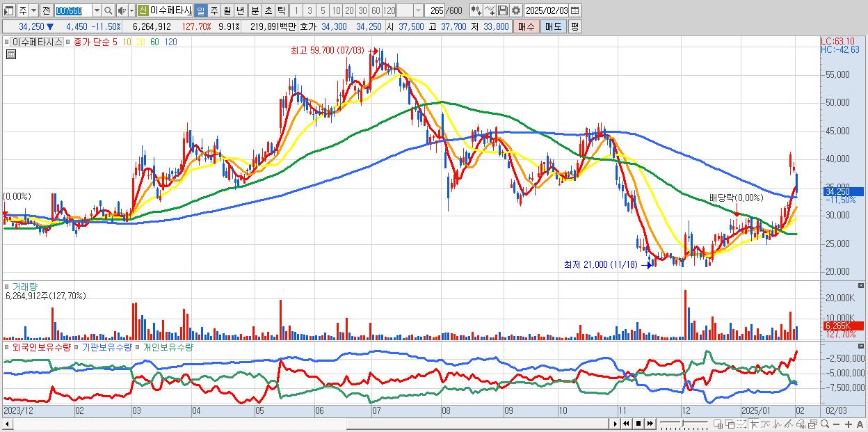Image resolution: width=868 pixels, height=432 pixels.
Task: Click the stop button in chart replay
Action: 638,424
